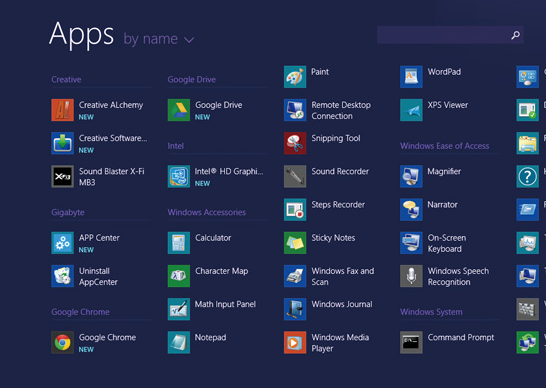546x388 pixels.
Task: Open the Math Input Panel icon
Action: 179,309
